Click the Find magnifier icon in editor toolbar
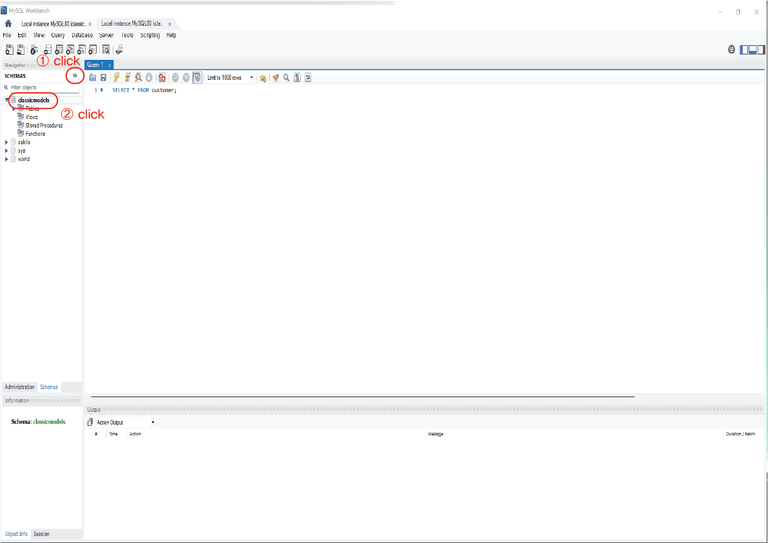Viewport: 768px width, 543px height. [x=286, y=77]
